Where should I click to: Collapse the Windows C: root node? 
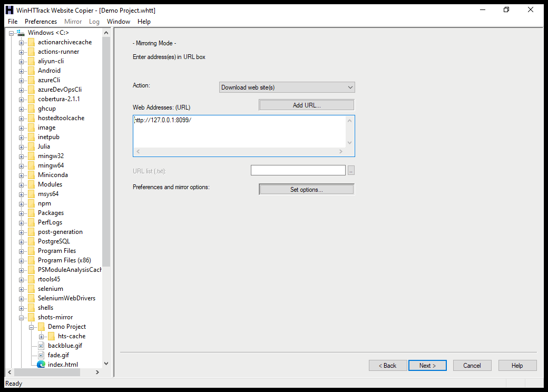11,33
